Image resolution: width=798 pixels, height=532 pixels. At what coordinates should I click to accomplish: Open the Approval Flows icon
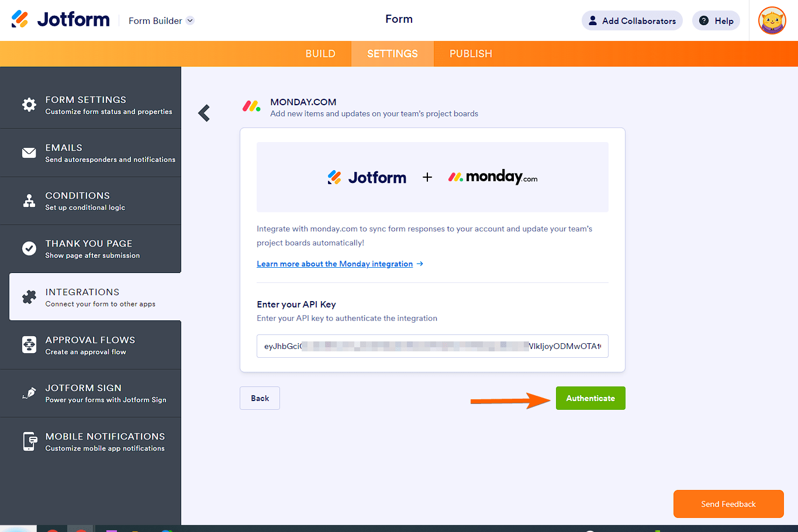[x=29, y=344]
